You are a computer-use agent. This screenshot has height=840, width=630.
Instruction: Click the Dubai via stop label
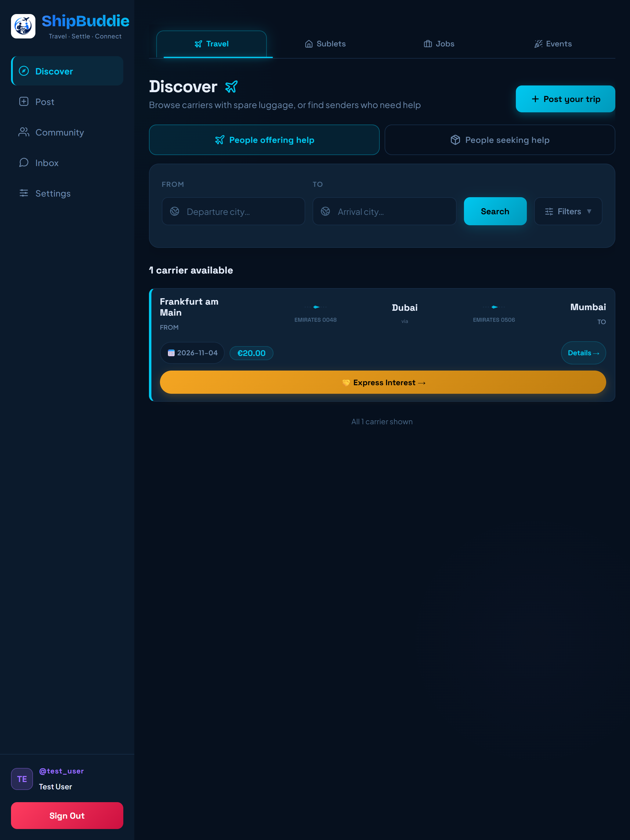[x=404, y=313]
